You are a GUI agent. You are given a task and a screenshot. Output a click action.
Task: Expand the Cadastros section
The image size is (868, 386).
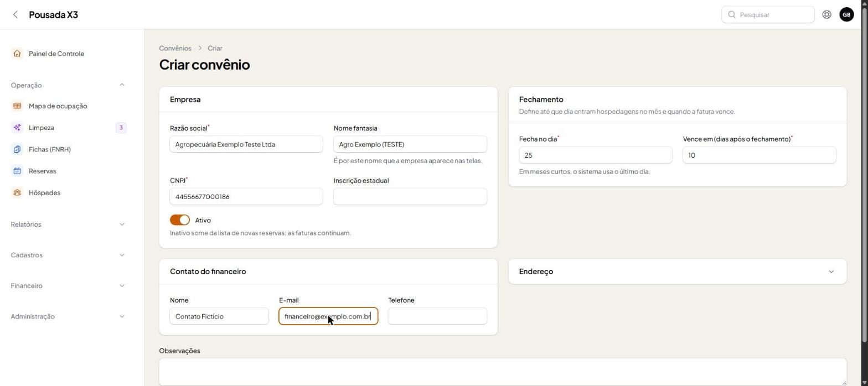tap(122, 255)
